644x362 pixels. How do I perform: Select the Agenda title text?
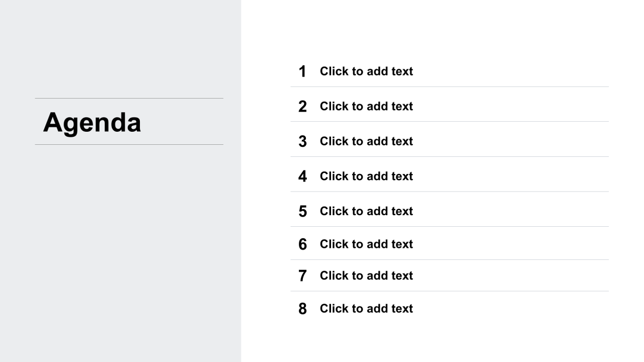point(92,122)
